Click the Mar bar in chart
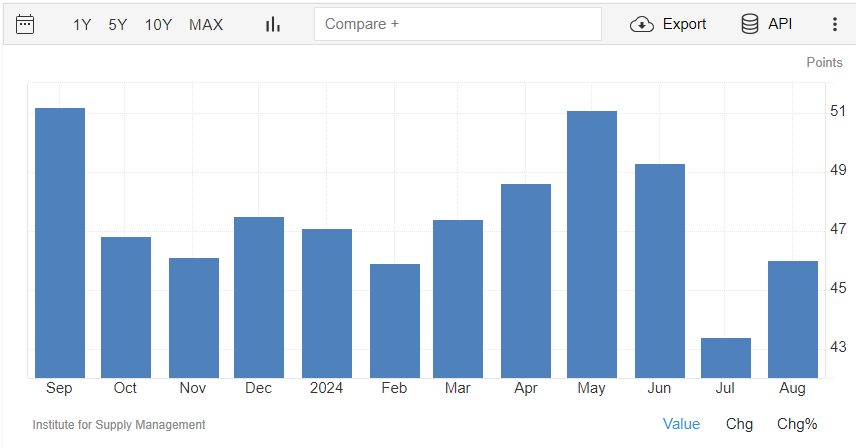Screen dimensions: 856x448 point(458,299)
